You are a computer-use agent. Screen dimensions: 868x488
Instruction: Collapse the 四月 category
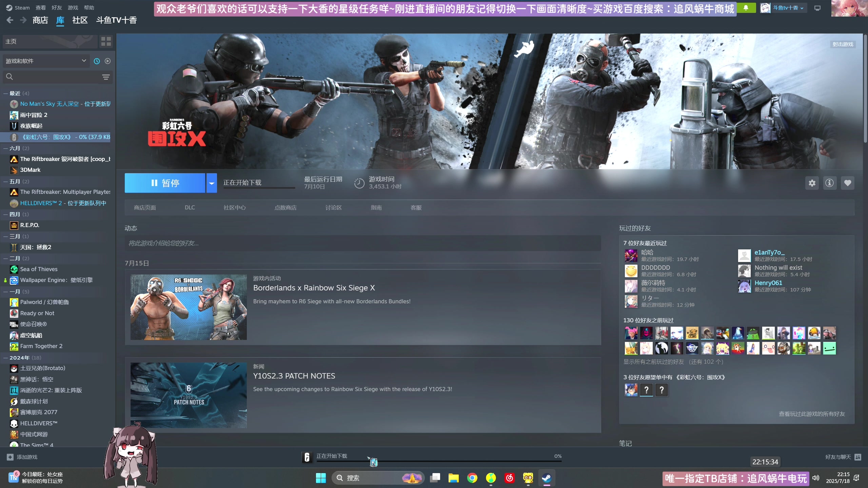pos(5,214)
